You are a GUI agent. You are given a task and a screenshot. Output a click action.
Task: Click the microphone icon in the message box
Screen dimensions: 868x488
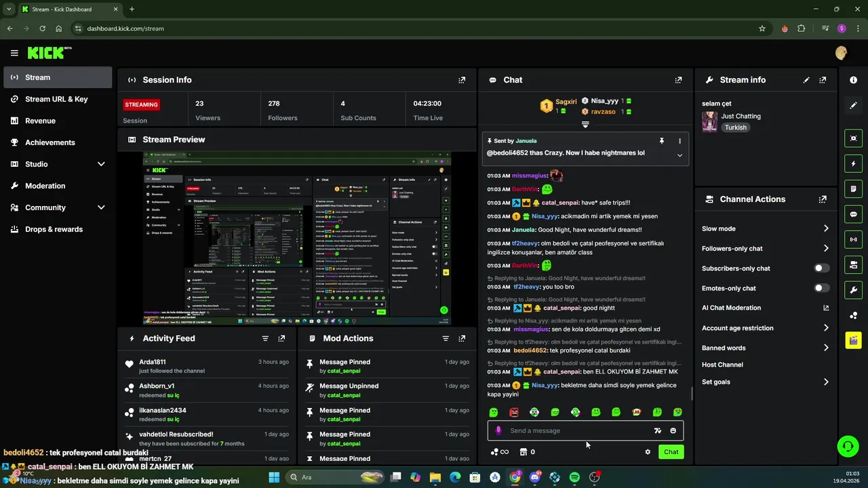pyautogui.click(x=498, y=430)
